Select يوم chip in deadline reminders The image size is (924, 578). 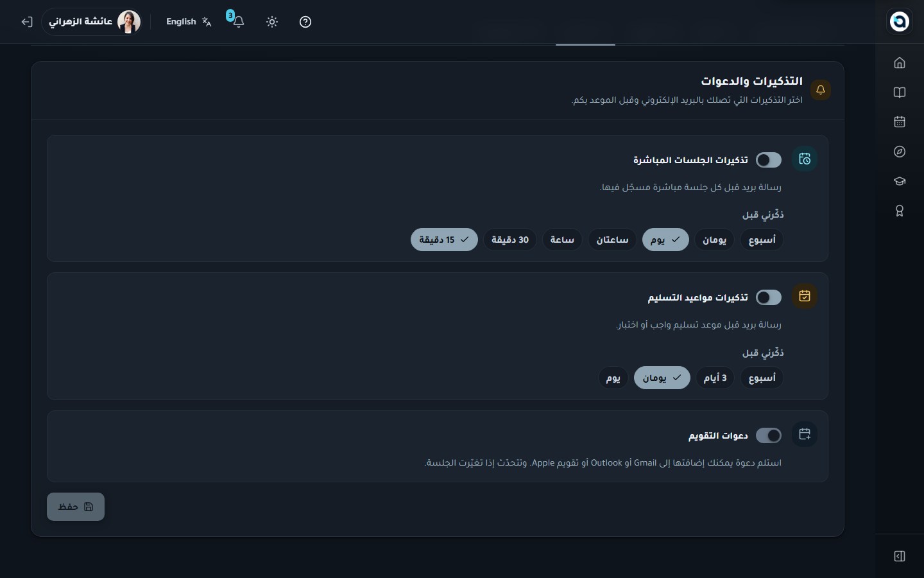613,378
